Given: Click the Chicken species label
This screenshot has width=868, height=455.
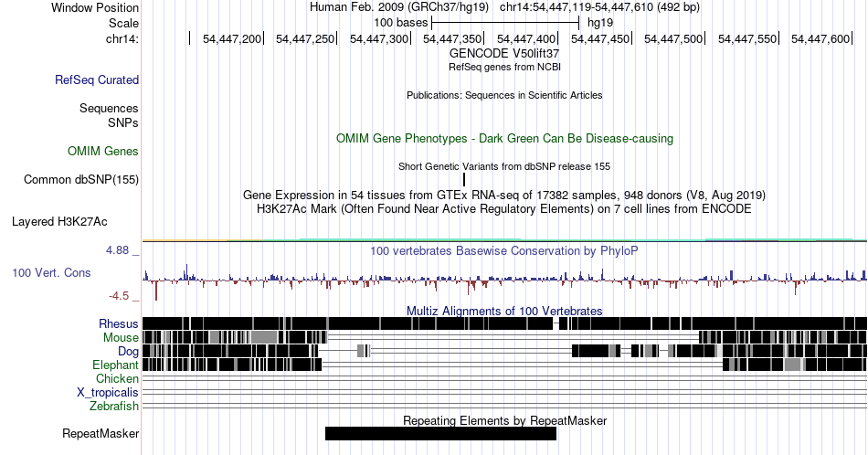Looking at the screenshot, I should pos(117,378).
